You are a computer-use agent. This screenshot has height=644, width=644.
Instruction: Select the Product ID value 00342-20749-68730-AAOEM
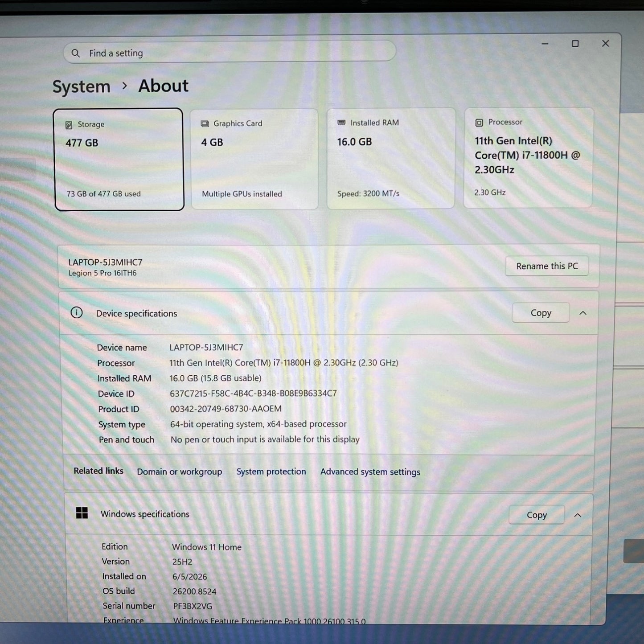pos(226,409)
